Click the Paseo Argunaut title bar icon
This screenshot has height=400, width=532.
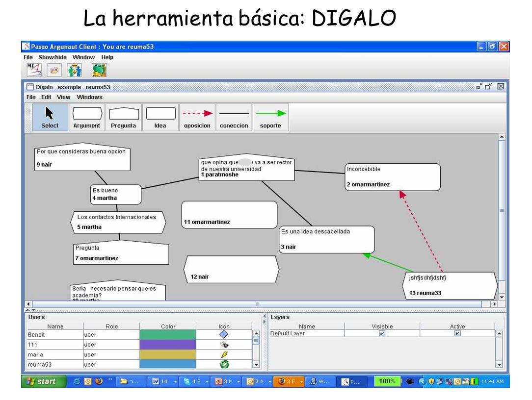coord(27,47)
